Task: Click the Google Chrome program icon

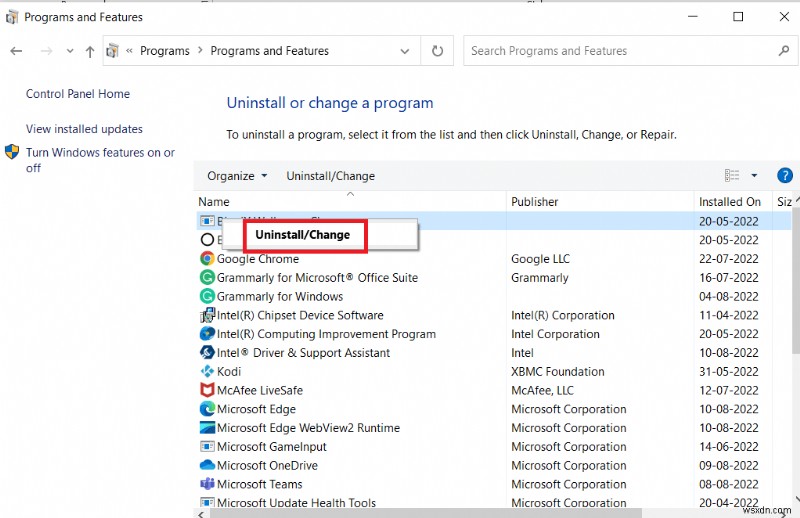Action: [207, 259]
